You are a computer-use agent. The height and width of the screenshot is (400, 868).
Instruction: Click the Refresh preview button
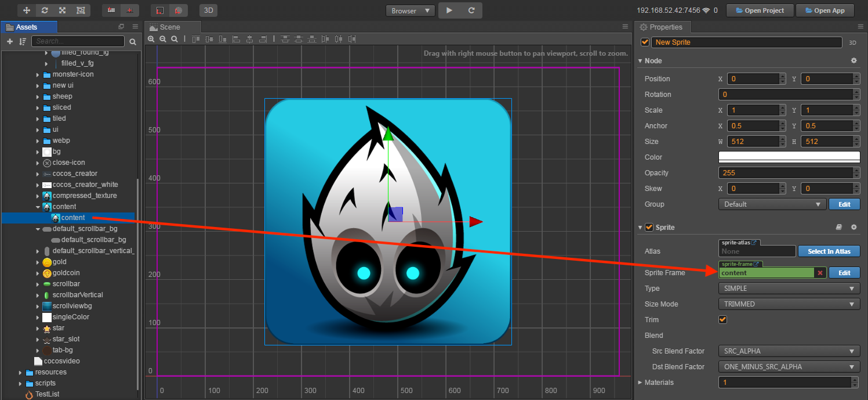[x=471, y=10]
